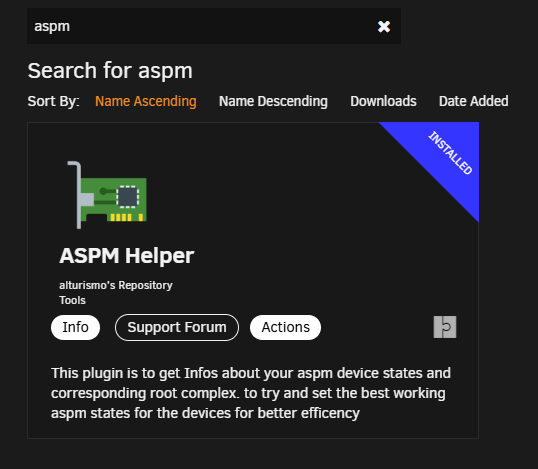
Task: Click the 'Search for aspm' heading
Action: tap(110, 71)
